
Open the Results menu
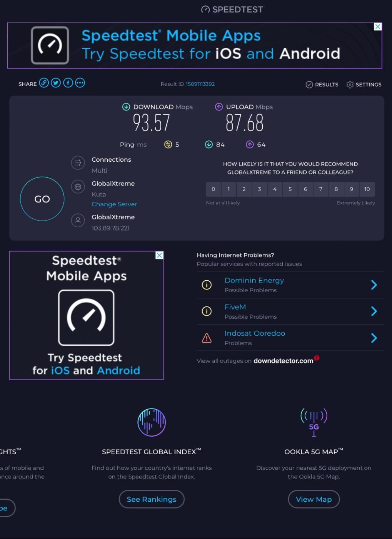(322, 85)
